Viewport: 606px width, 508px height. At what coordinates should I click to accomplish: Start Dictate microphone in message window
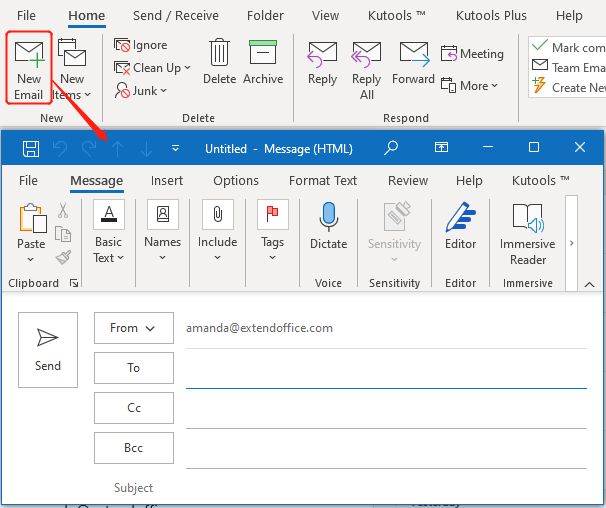[328, 226]
